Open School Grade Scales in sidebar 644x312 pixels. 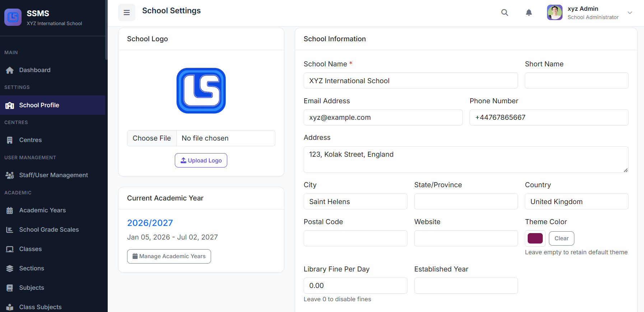pos(49,230)
